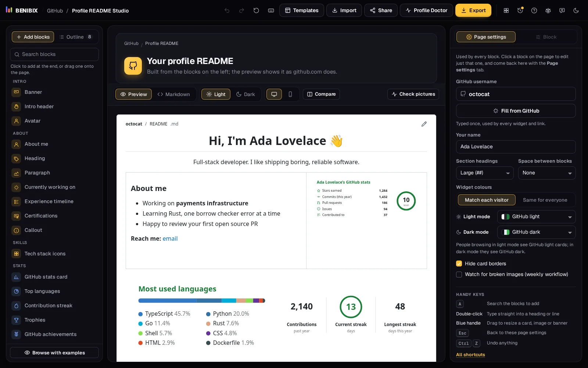This screenshot has width=588, height=368.
Task: Toggle the moon dark theme icon
Action: [x=576, y=11]
